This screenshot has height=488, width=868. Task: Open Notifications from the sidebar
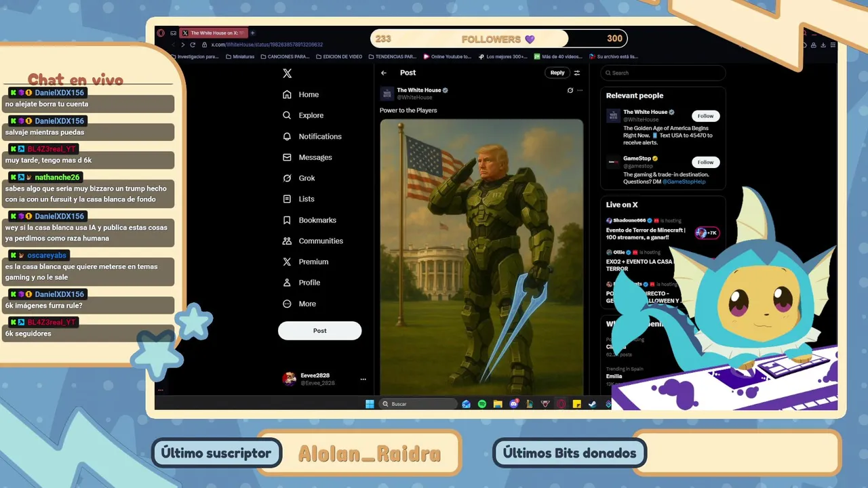pyautogui.click(x=312, y=136)
